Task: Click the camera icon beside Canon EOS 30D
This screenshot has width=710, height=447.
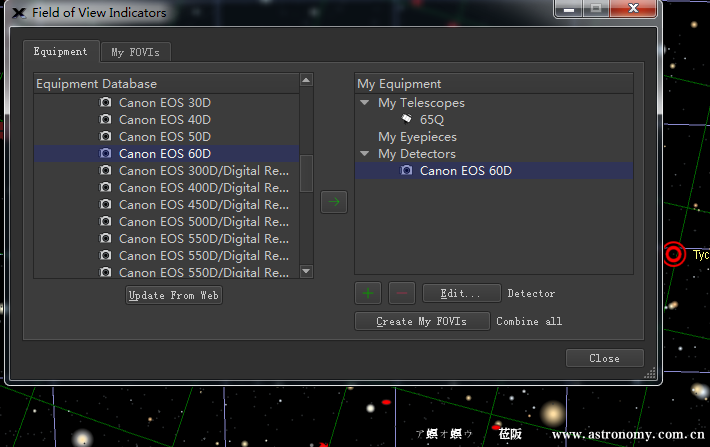Action: tap(106, 102)
